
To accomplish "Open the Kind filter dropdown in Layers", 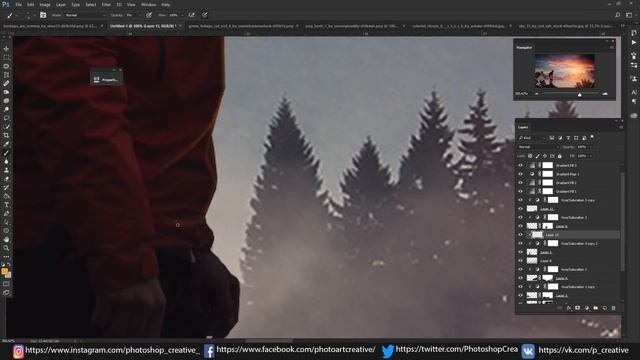I will click(532, 138).
